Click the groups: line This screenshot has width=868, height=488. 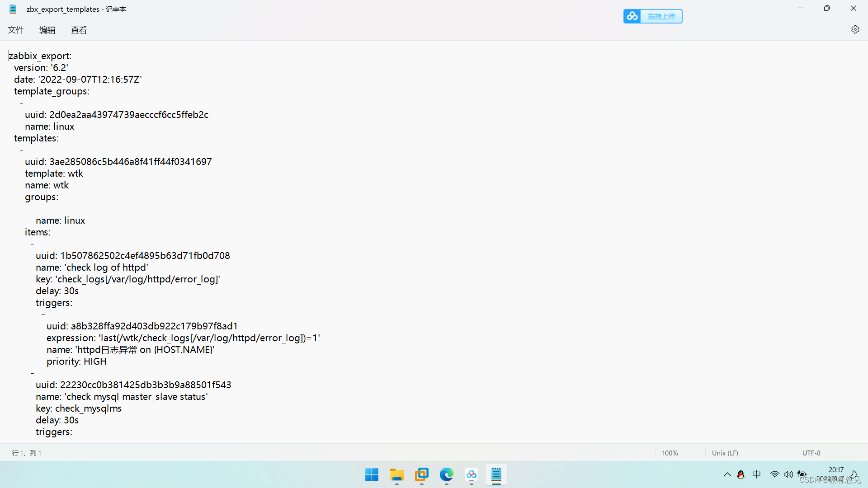[x=42, y=197]
